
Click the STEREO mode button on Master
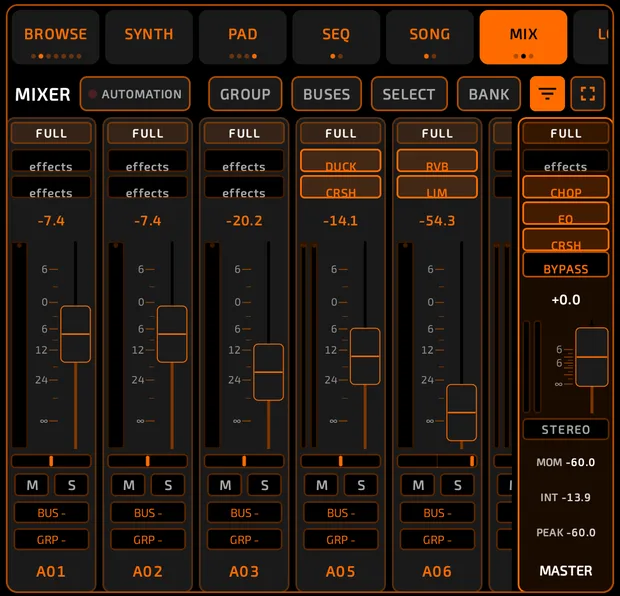click(x=566, y=429)
